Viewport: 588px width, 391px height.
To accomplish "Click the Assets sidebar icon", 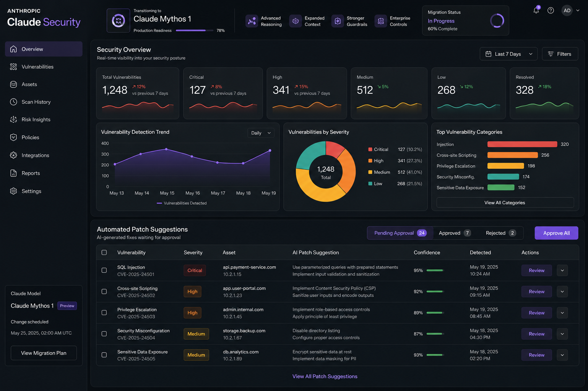I will 13,84.
